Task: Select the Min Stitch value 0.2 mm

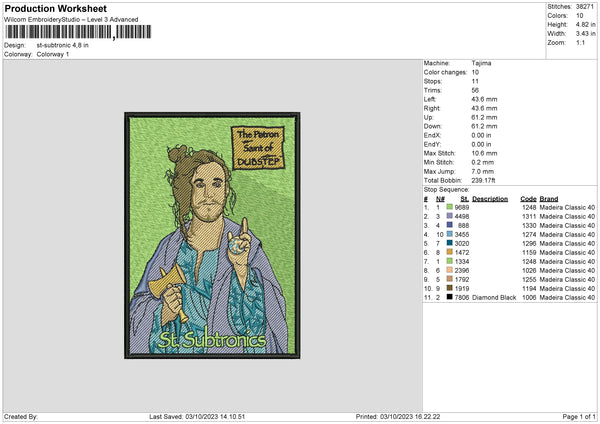Action: tap(483, 162)
